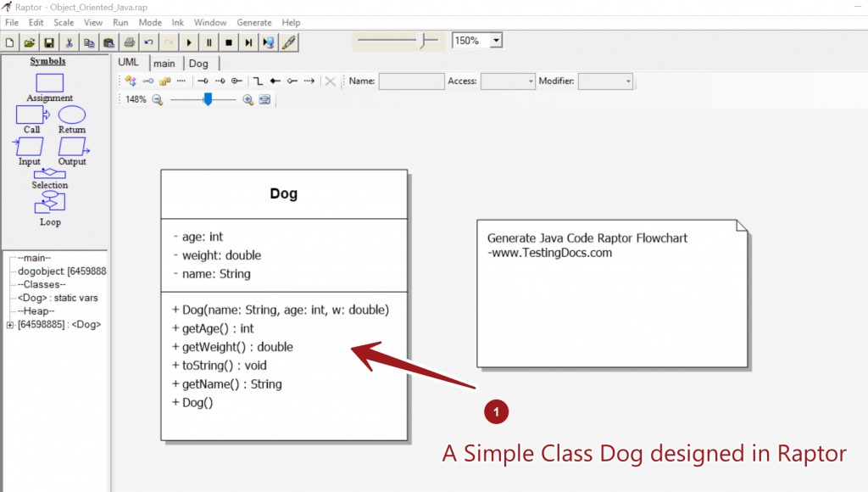
Task: Open the Access dropdown
Action: pyautogui.click(x=530, y=81)
